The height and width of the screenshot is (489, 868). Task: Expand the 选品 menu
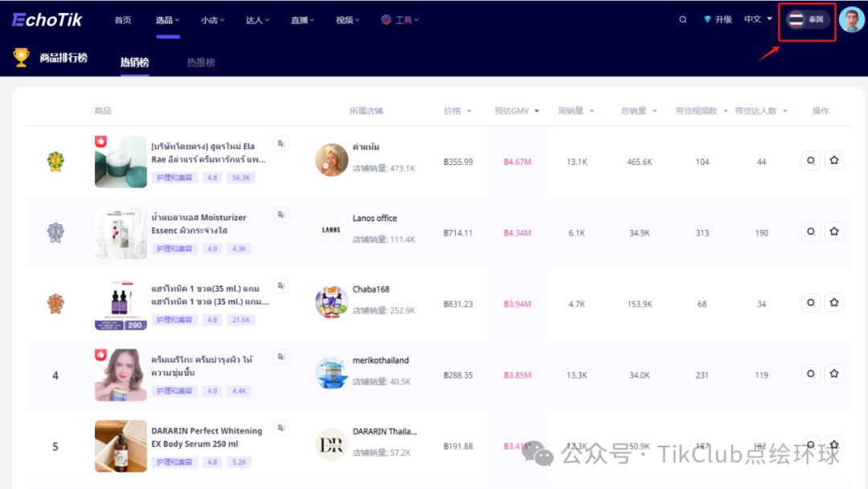coord(167,20)
